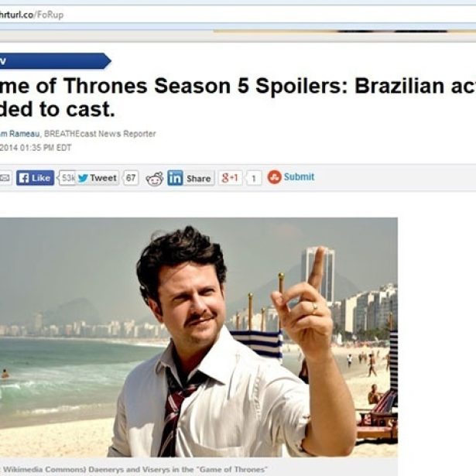Click the Twitter bird icon
This screenshot has height=476, width=476.
pyautogui.click(x=83, y=178)
